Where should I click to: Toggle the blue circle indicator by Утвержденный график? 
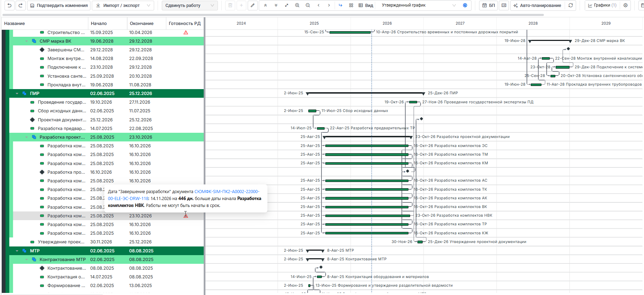coord(465,6)
